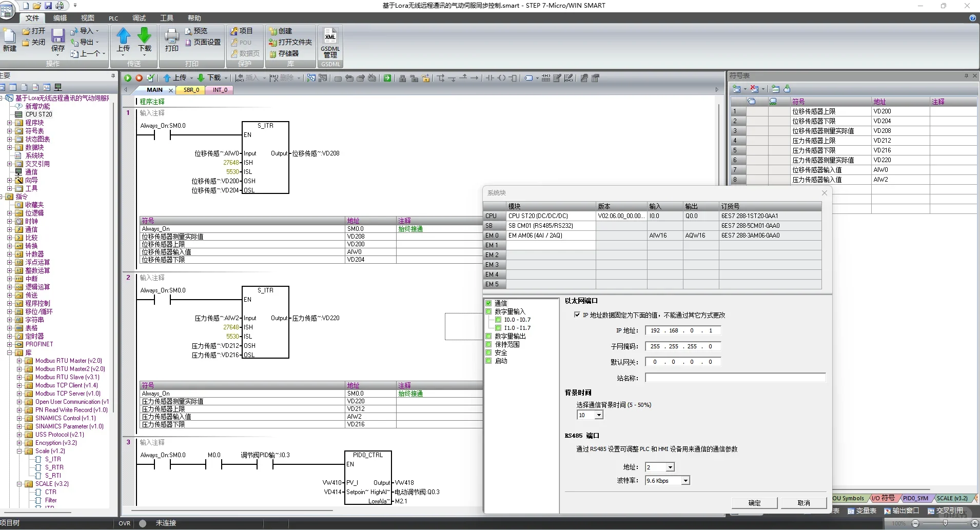Click the 页面设置 page setup icon

point(188,42)
